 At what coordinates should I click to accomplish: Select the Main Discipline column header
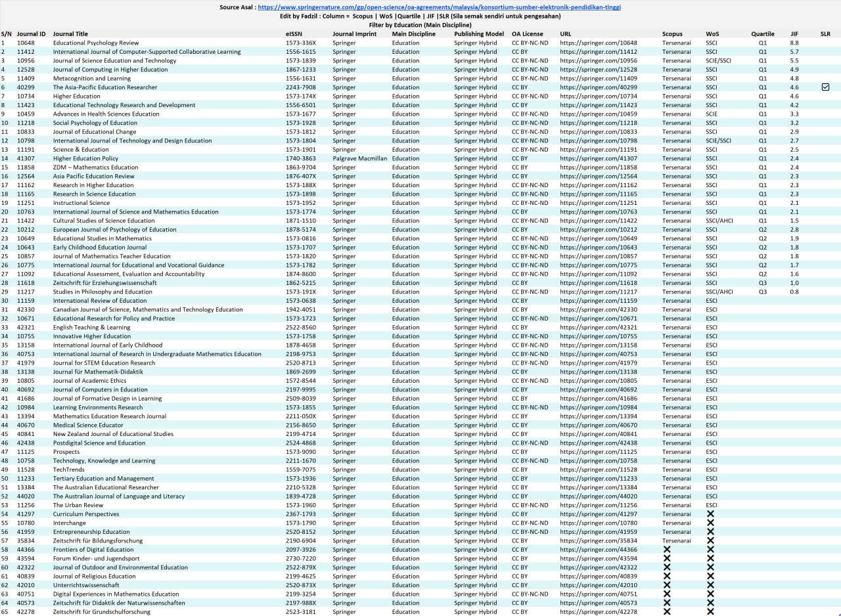414,33
